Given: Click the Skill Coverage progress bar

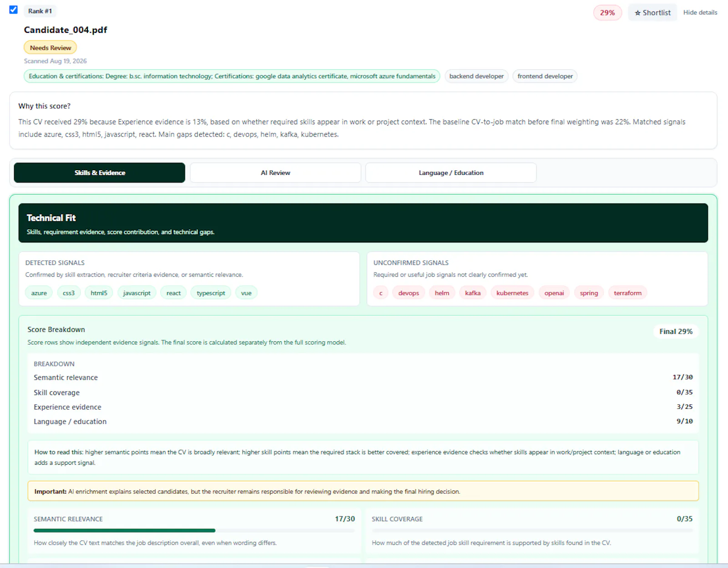Looking at the screenshot, I should (532, 531).
